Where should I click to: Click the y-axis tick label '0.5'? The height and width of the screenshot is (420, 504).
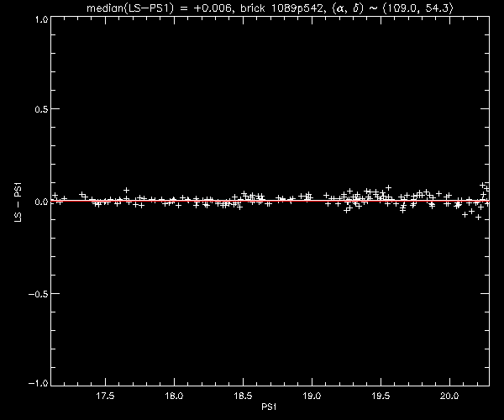coord(41,109)
